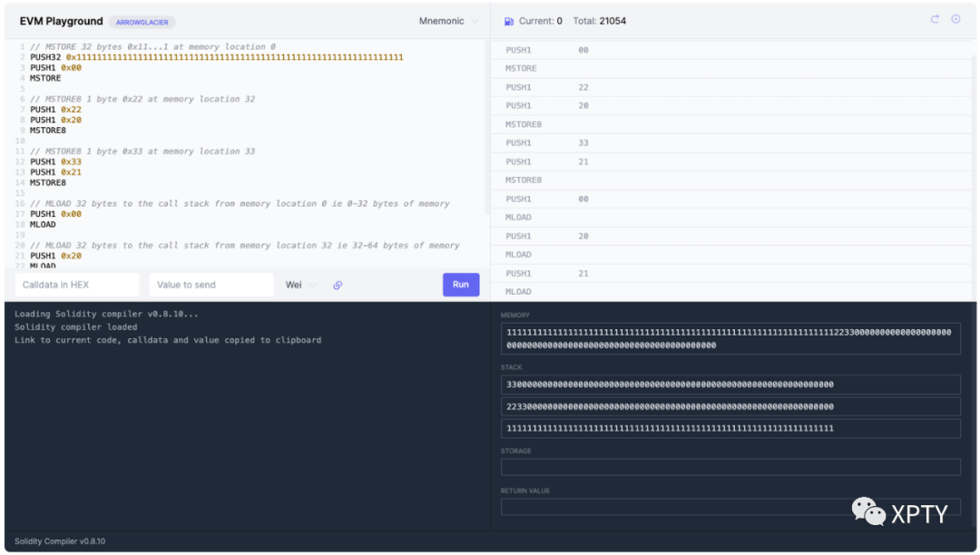
Task: Click the gas pump icon beside Current
Action: [x=509, y=21]
